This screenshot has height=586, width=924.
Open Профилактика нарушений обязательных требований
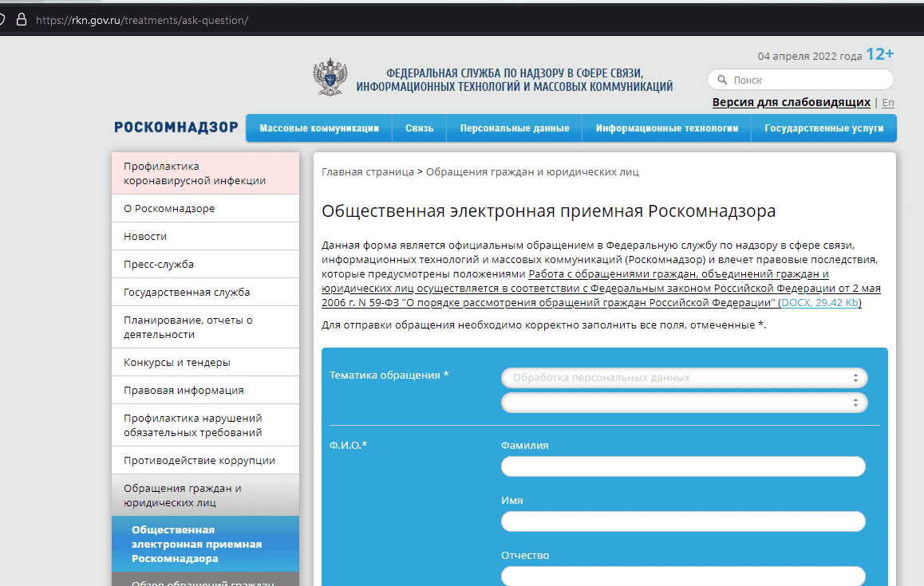tap(205, 425)
